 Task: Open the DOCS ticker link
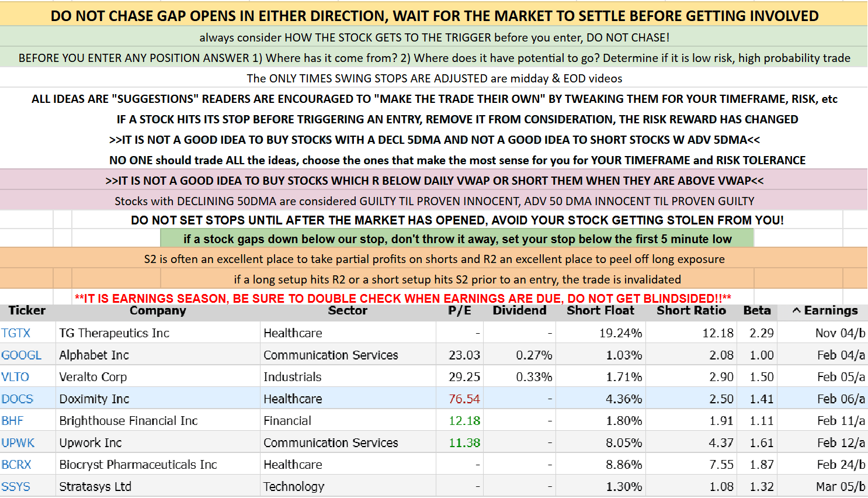[18, 399]
